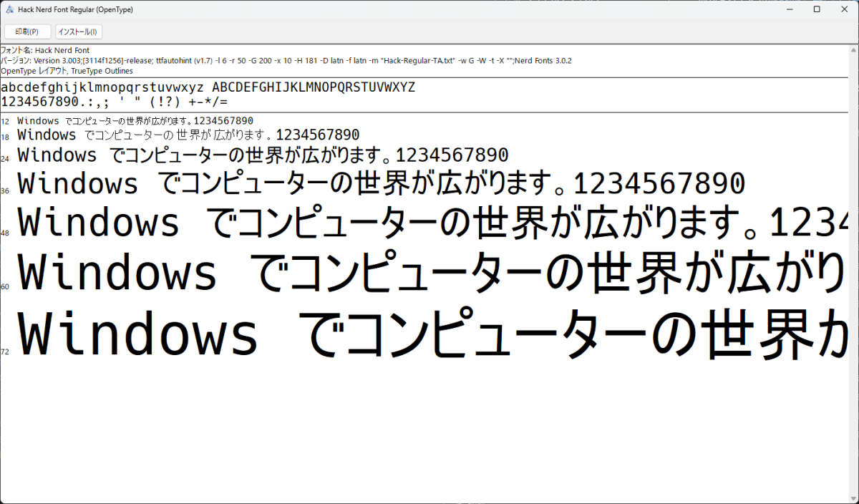The height and width of the screenshot is (504, 859).
Task: Click the size label 60
Action: 6,287
